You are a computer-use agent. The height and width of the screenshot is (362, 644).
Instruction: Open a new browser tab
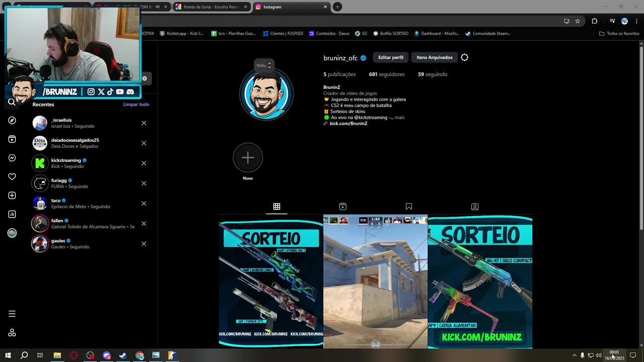point(337,7)
